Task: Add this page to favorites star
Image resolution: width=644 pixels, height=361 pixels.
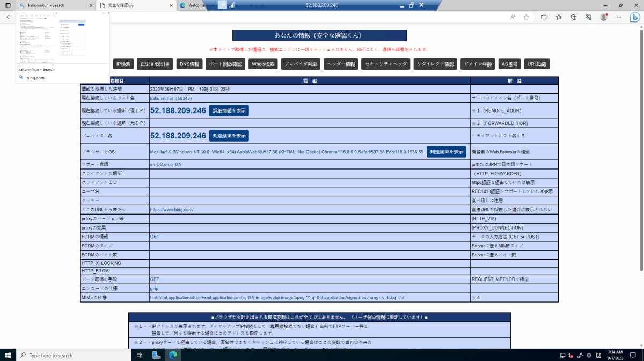Action: click(x=526, y=17)
